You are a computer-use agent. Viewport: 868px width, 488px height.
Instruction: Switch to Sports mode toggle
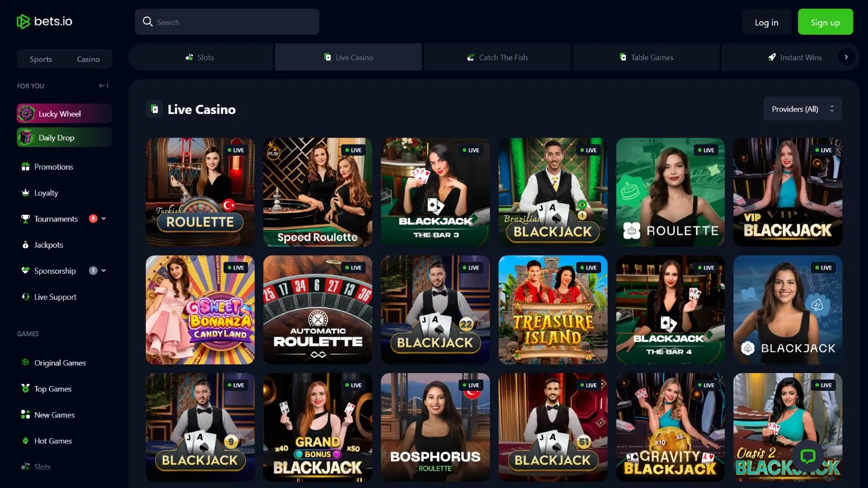(41, 59)
